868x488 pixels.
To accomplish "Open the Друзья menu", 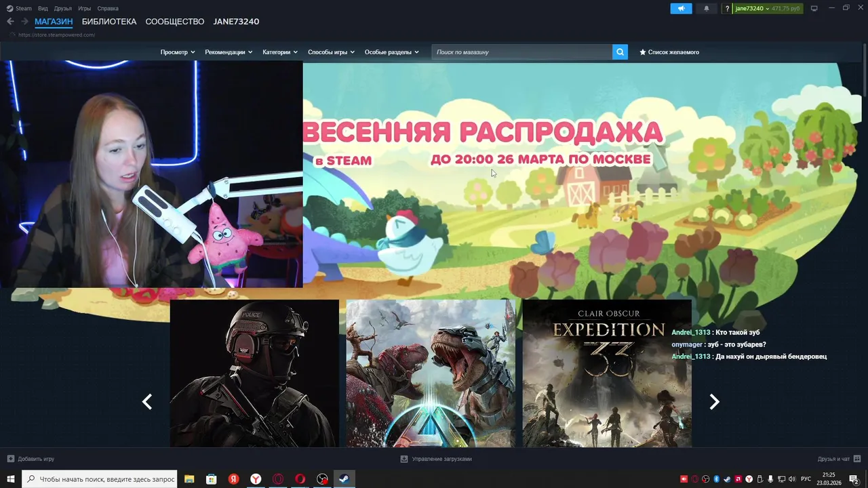I will (63, 9).
